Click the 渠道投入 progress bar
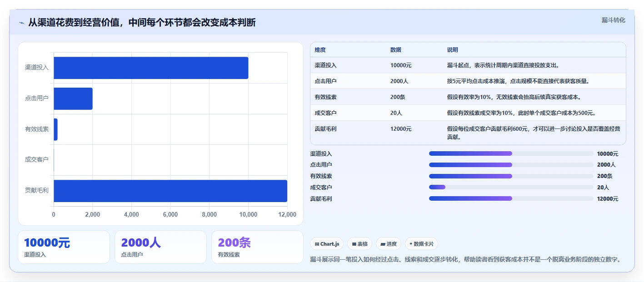This screenshot has width=644, height=282. pyautogui.click(x=511, y=153)
